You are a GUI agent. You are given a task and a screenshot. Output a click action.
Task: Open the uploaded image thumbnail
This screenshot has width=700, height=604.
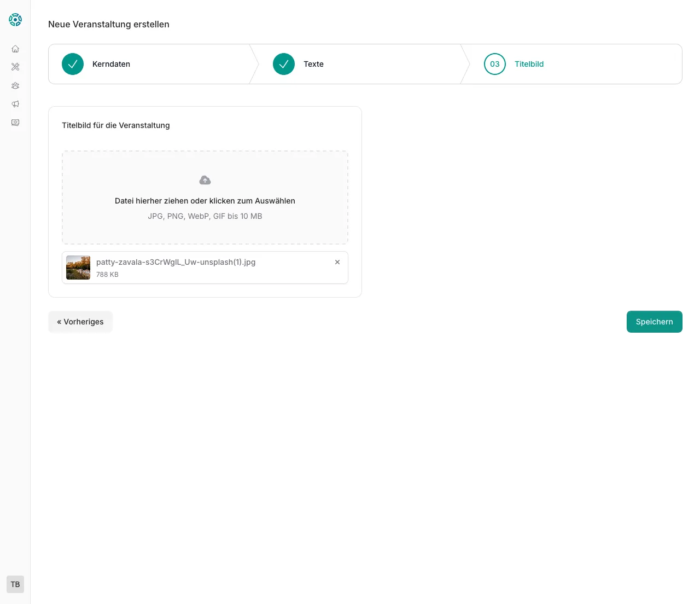click(78, 268)
